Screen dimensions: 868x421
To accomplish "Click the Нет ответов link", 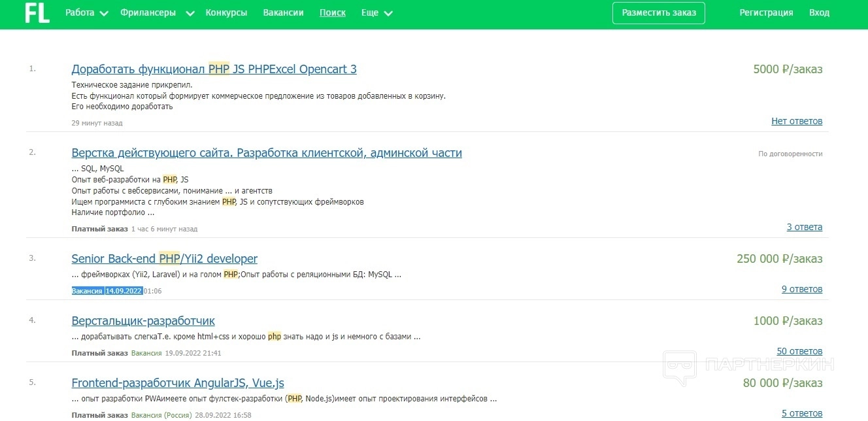I will (796, 121).
